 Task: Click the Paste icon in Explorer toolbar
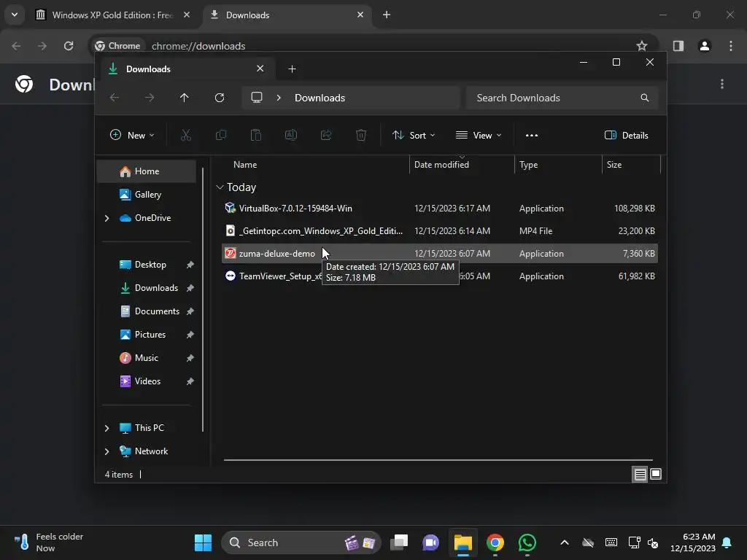pos(256,135)
